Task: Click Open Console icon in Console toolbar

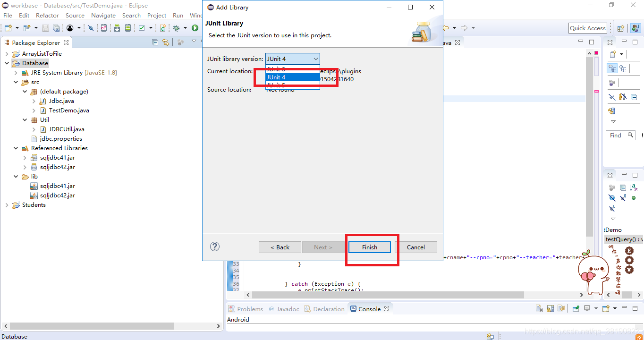Action: pos(605,309)
